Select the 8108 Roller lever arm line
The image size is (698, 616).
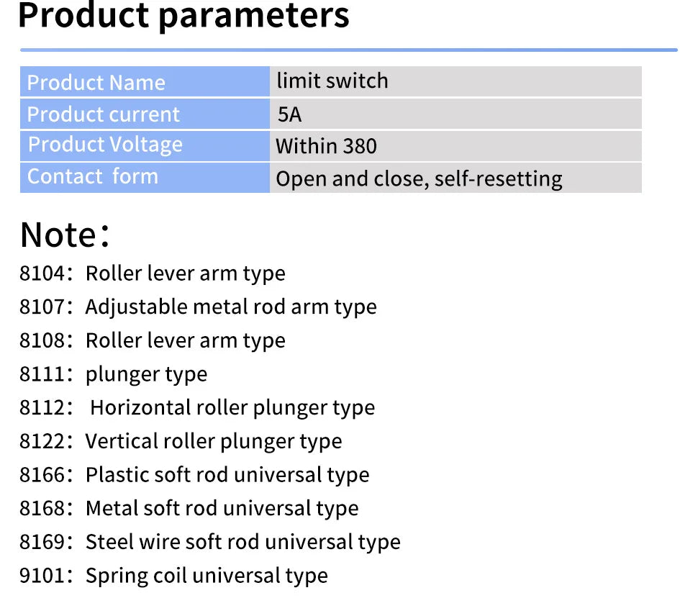coord(153,340)
